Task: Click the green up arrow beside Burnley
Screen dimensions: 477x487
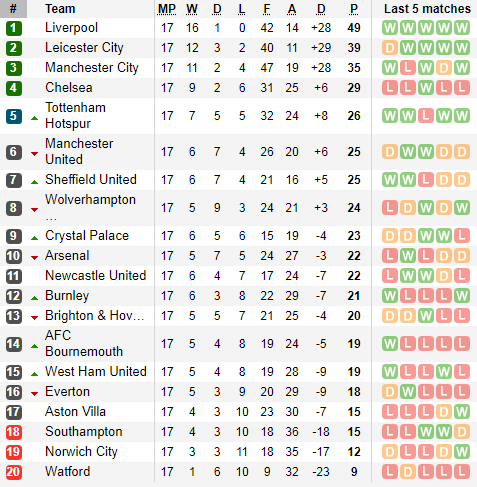Action: 34,298
